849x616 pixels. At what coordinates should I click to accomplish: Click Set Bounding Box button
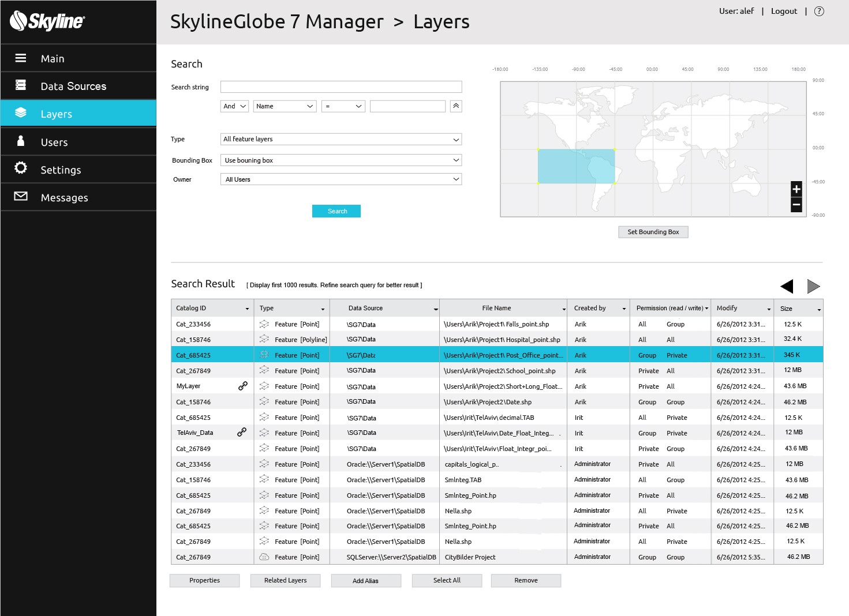(653, 232)
